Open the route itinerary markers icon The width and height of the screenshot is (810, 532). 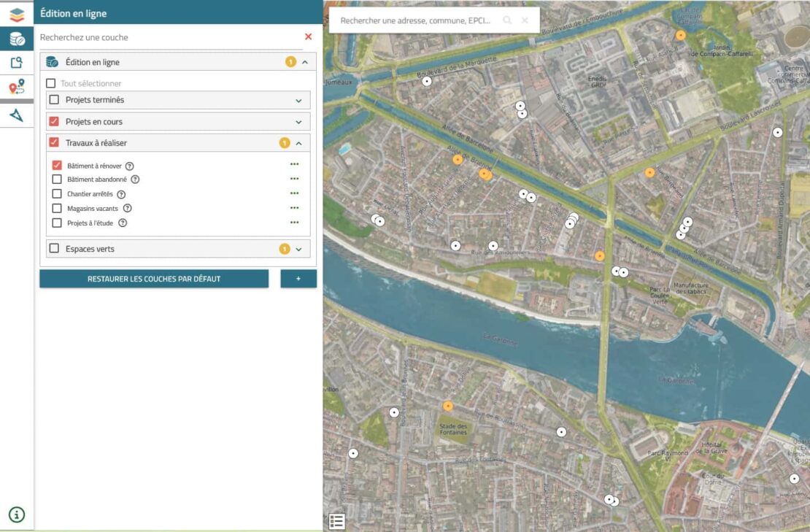pyautogui.click(x=16, y=88)
